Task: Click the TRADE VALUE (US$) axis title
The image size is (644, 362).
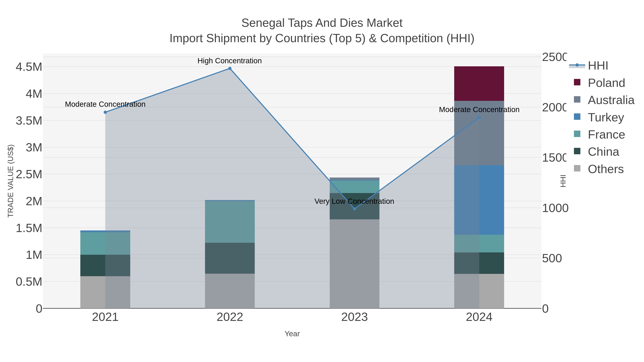Action: point(11,181)
